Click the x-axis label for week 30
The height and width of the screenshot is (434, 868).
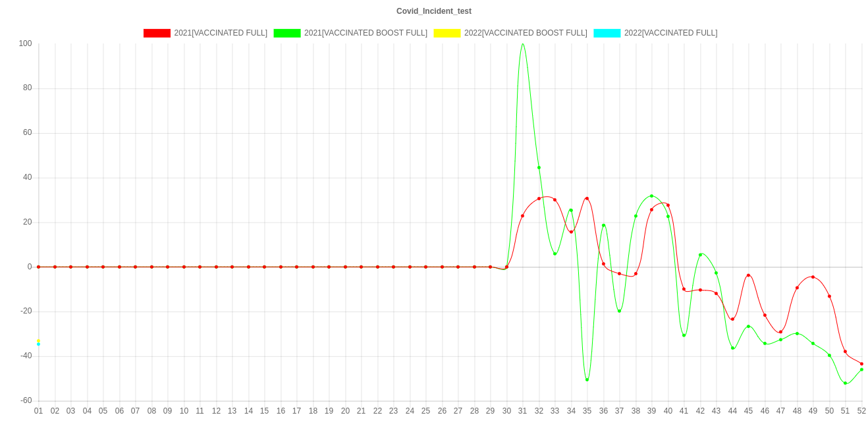(506, 411)
